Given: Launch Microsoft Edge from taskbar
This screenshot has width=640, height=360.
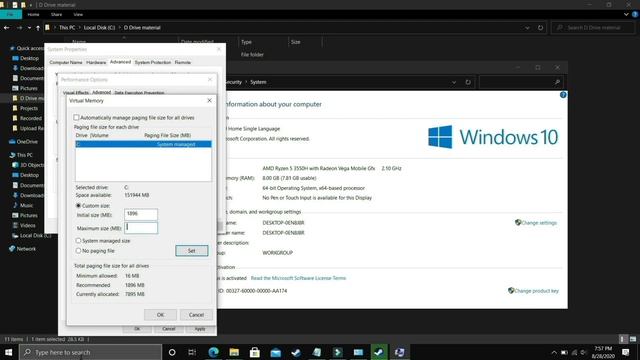Looking at the screenshot, I should click(x=213, y=352).
